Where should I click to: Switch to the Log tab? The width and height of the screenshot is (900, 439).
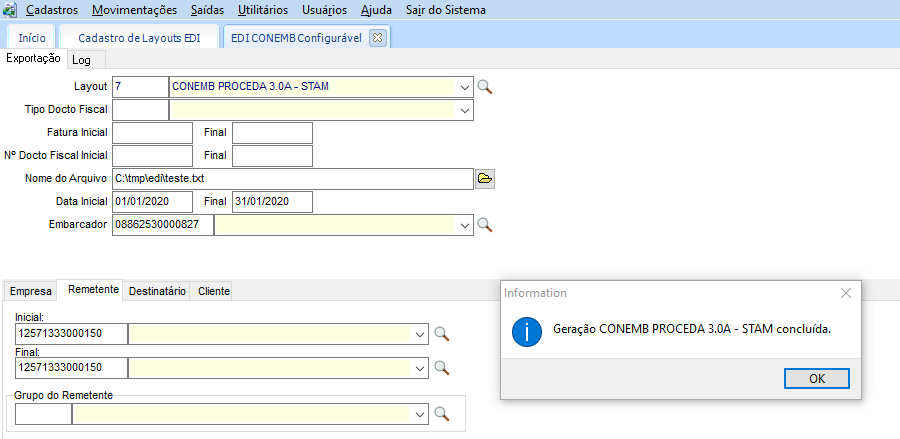click(81, 60)
